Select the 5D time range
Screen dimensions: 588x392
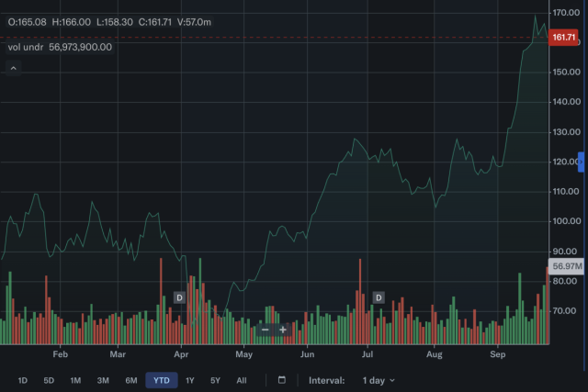click(49, 380)
